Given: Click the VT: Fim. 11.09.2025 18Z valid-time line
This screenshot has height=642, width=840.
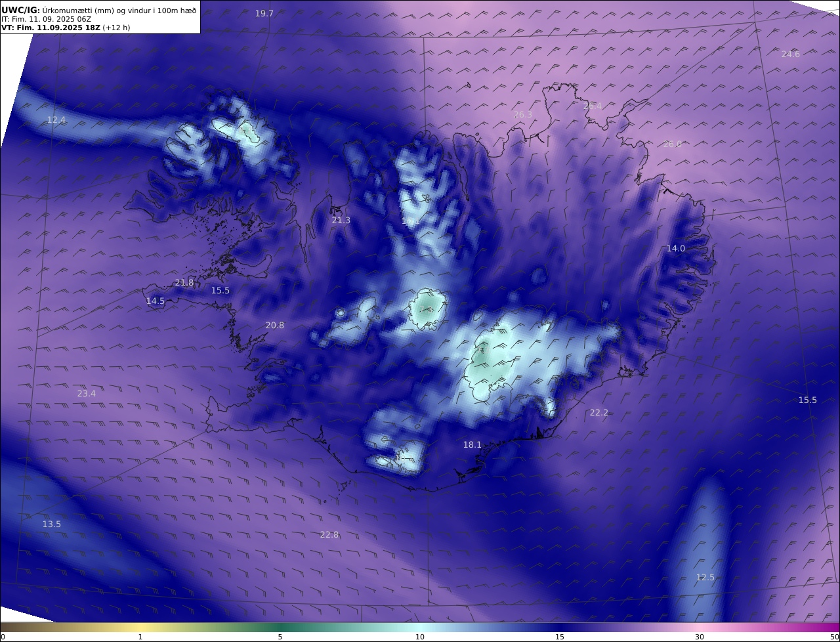Looking at the screenshot, I should 64,28.
